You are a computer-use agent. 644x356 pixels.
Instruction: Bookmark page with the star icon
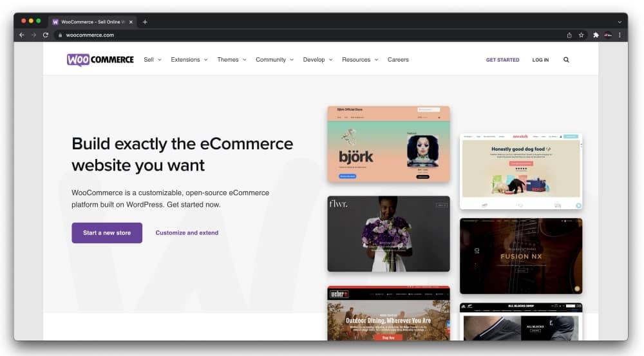(581, 35)
